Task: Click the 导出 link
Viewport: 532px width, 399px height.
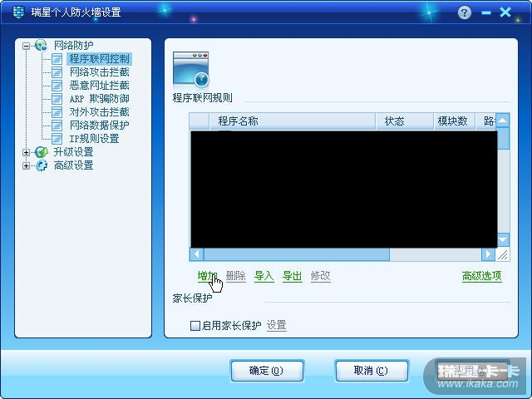Action: [292, 276]
